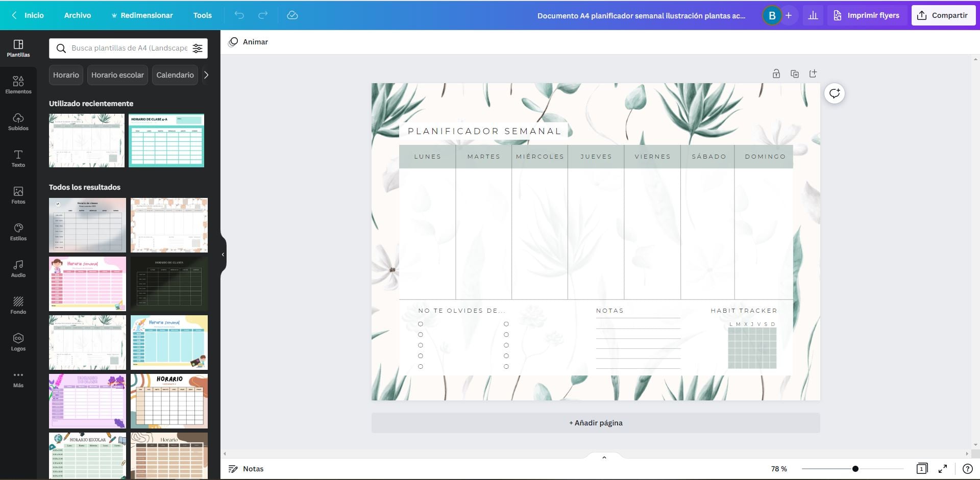This screenshot has width=980, height=480.
Task: Collapse the side panel handle
Action: [x=223, y=255]
